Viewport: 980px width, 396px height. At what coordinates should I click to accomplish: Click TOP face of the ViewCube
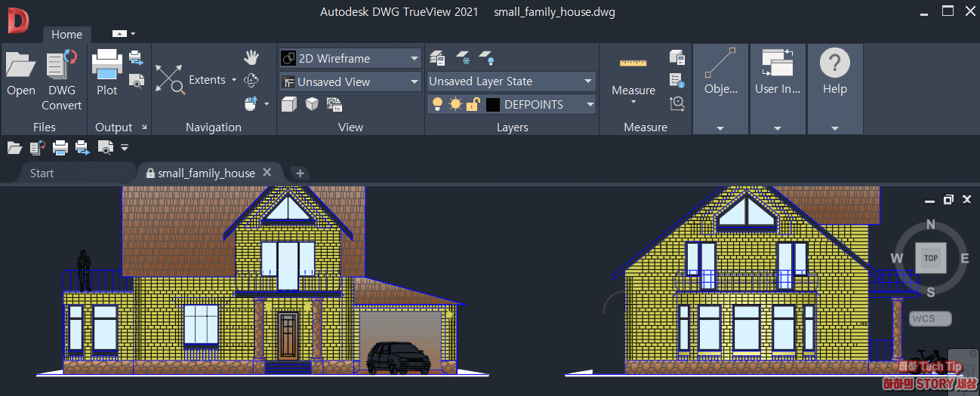(x=930, y=258)
